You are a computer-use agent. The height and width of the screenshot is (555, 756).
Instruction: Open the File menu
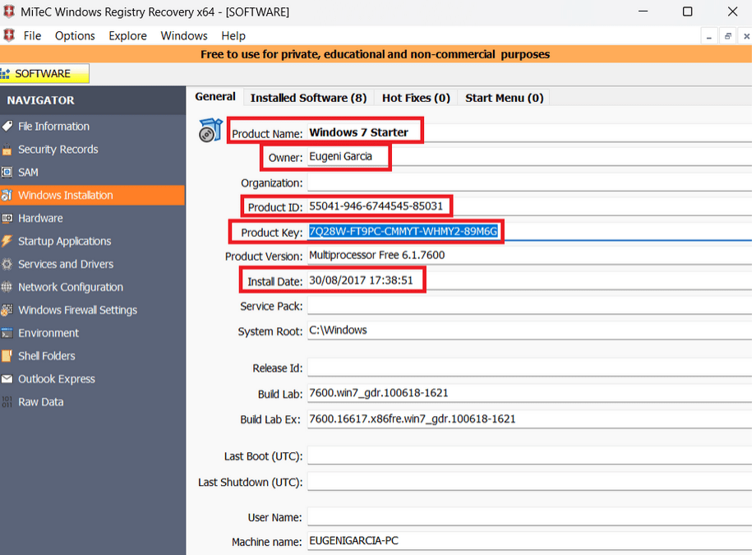32,35
